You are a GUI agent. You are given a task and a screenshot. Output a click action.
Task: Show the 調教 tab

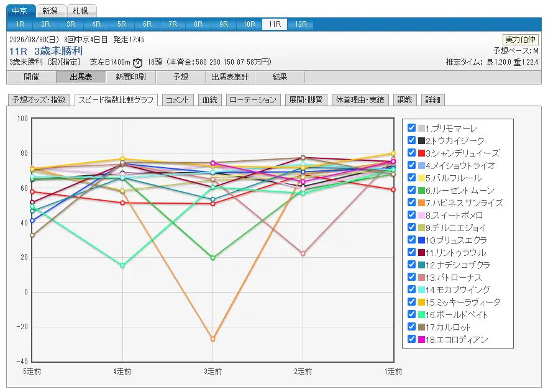pyautogui.click(x=404, y=100)
